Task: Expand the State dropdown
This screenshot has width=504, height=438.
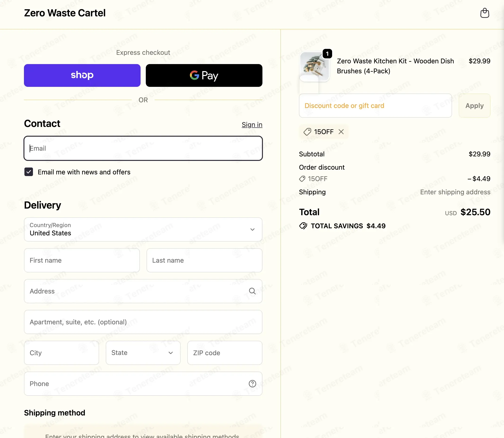Action: (x=143, y=353)
